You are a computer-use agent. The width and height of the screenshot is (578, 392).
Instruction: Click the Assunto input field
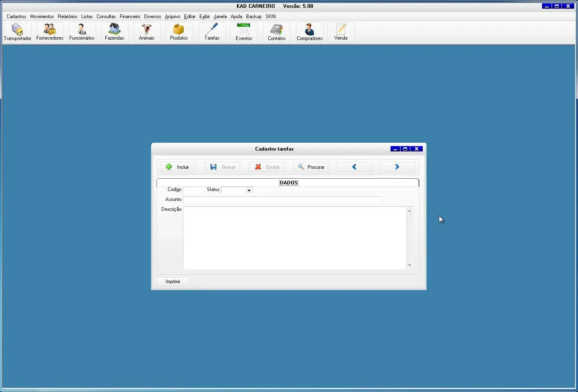point(282,200)
